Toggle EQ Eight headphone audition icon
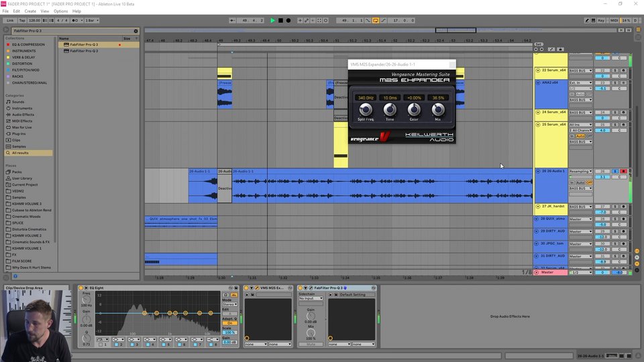This screenshot has width=644, height=362. point(225,295)
